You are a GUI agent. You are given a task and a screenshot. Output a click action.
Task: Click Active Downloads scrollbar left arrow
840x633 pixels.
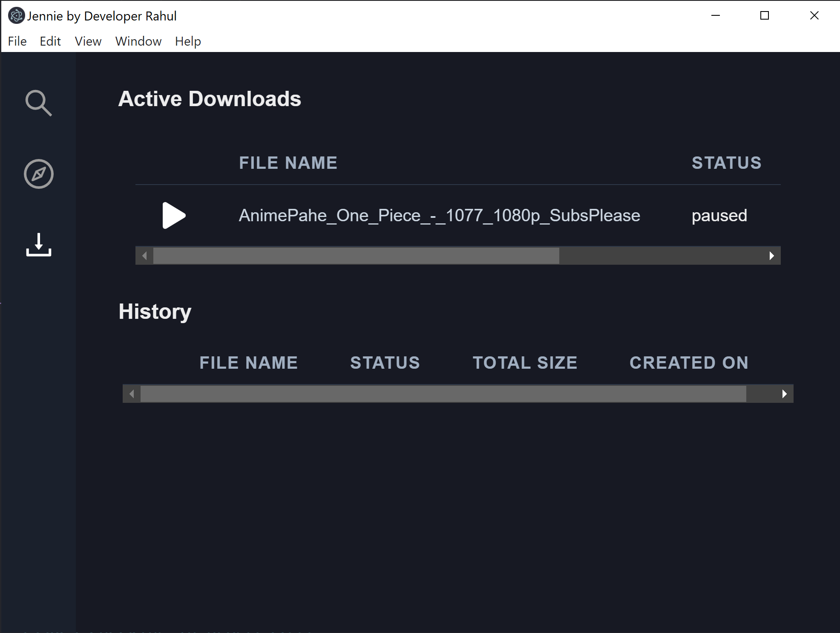144,256
